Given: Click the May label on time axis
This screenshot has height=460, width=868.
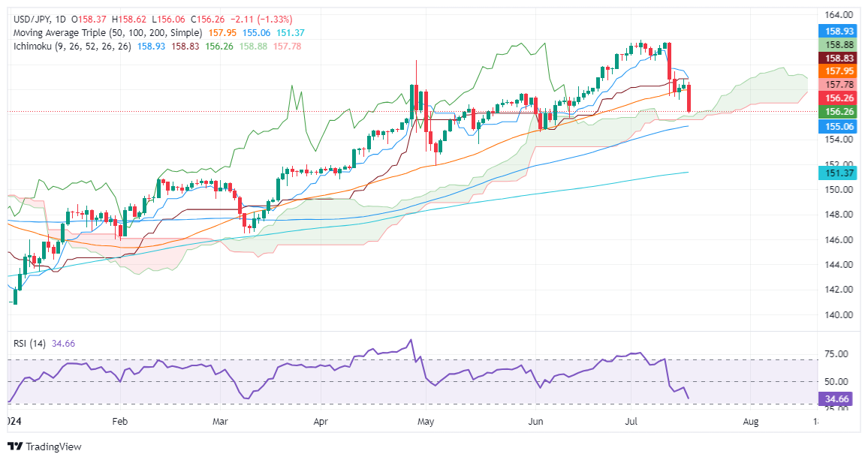Looking at the screenshot, I should coord(426,422).
